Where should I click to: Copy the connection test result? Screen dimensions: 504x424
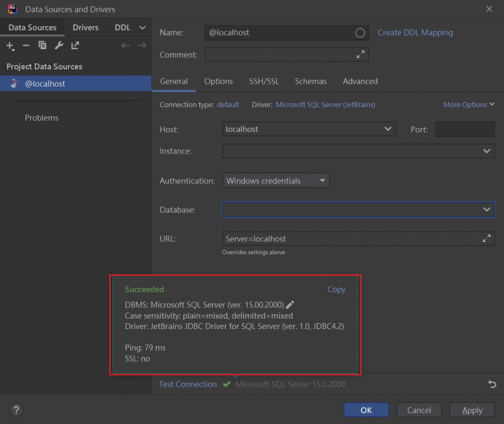tap(336, 289)
